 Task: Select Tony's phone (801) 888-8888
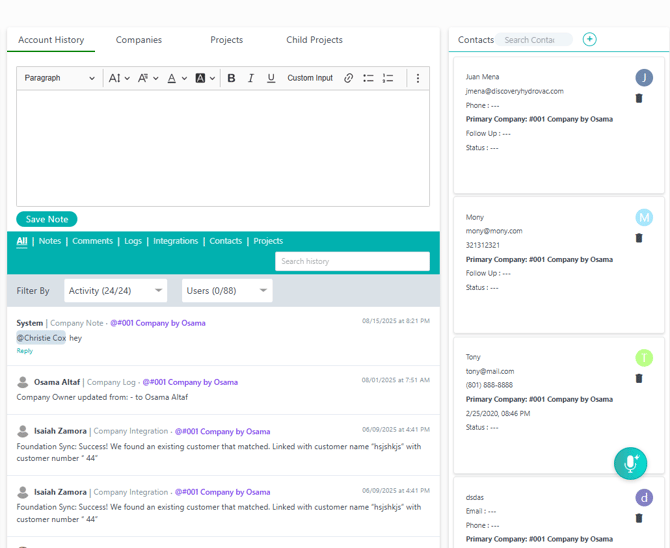coord(489,385)
